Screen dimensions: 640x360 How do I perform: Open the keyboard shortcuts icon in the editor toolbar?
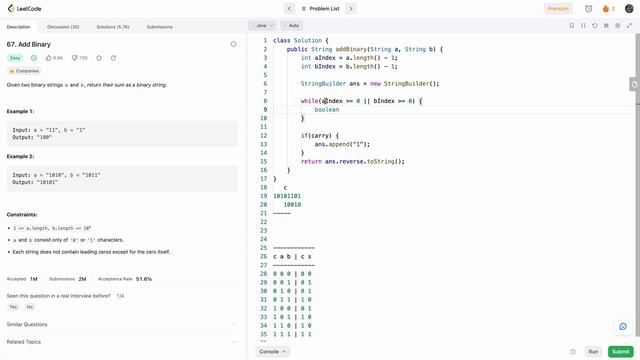pyautogui.click(x=606, y=25)
